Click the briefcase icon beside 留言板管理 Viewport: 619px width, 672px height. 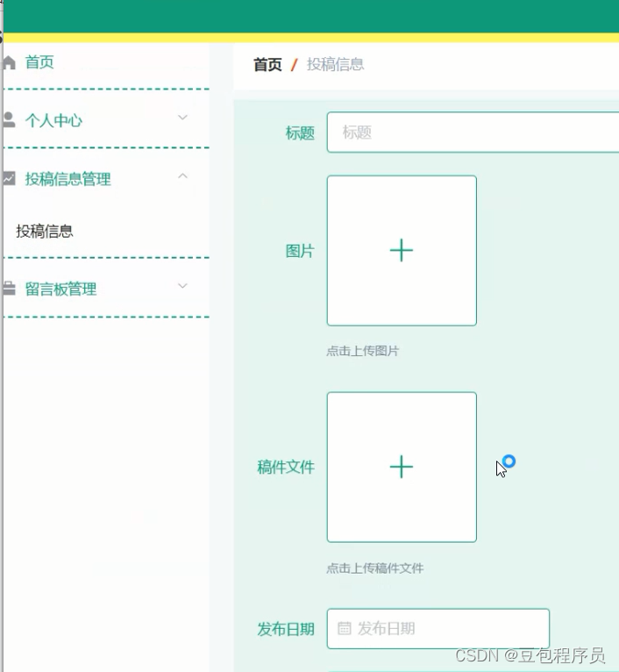click(9, 289)
